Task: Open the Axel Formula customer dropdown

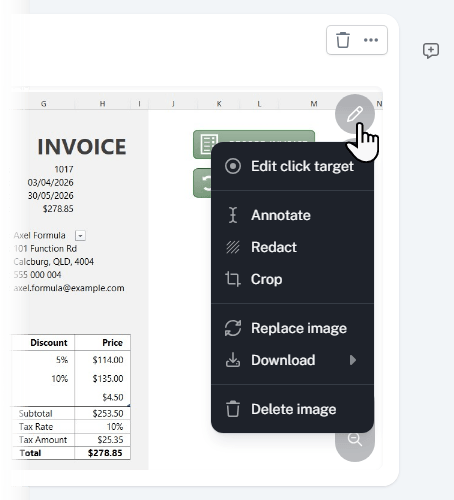Action: click(80, 236)
